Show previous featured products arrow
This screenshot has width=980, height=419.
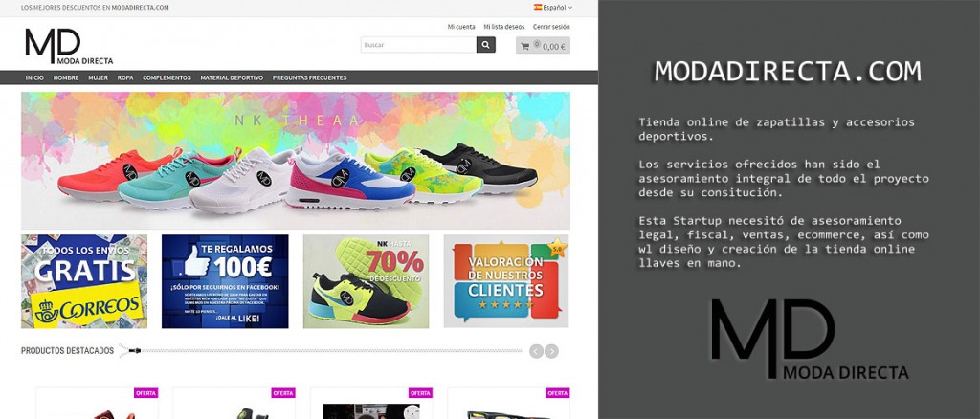pos(536,352)
